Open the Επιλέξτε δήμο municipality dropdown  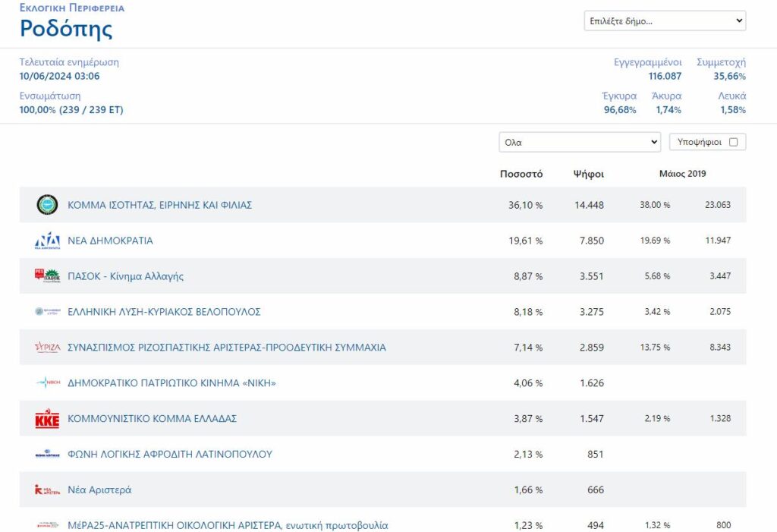[665, 21]
